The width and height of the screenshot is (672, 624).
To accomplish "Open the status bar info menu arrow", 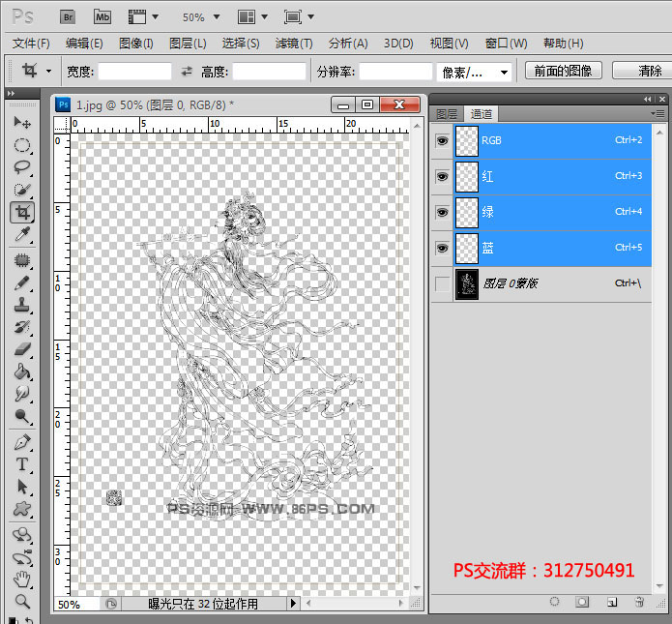I will 293,604.
